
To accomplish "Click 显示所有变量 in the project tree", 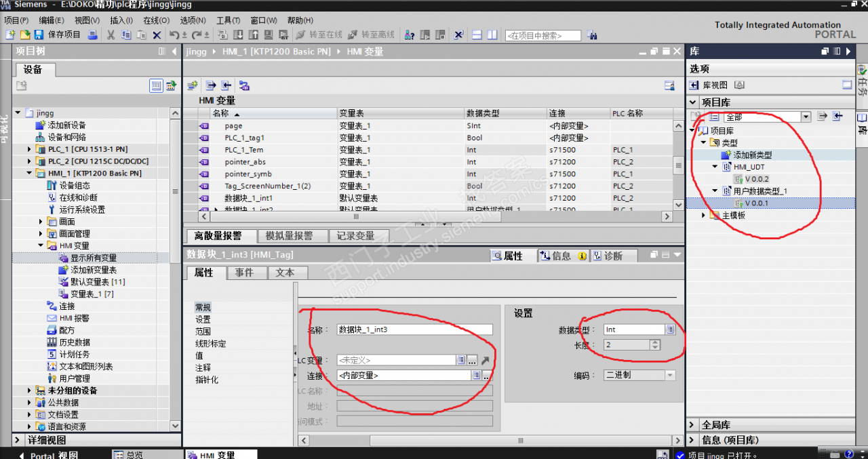I will click(x=92, y=257).
